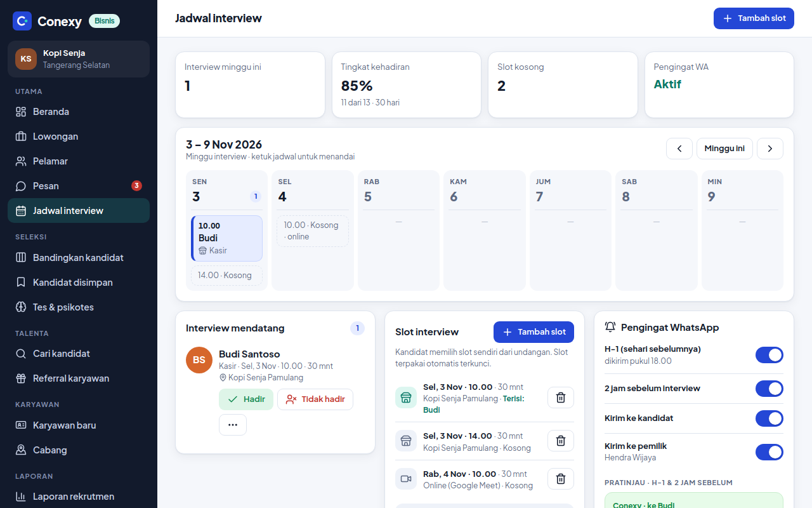Click the 1 badge on Monday 3
812x508 pixels.
(256, 196)
